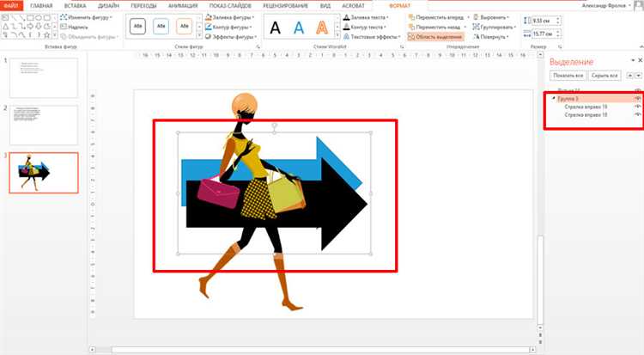Image resolution: width=644 pixels, height=355 pixels.
Task: Open the Размер group dialog launcher
Action: [559, 47]
